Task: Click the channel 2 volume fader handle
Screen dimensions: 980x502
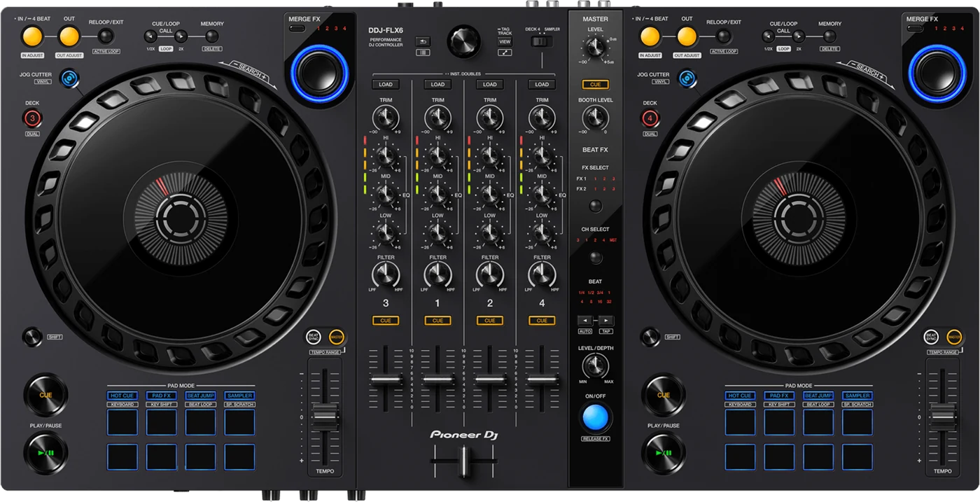Action: pos(490,379)
